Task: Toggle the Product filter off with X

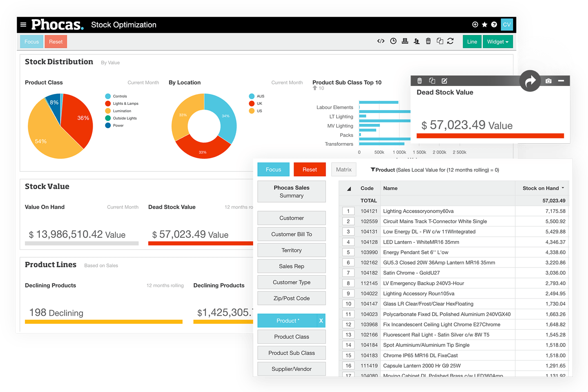Action: click(320, 321)
